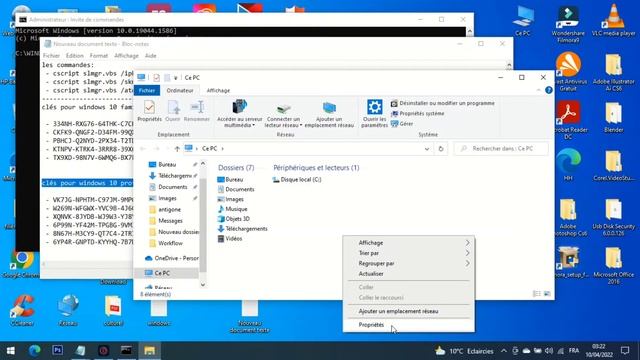Collapse the Dossiers (7) group header
The image size is (640, 360).
pyautogui.click(x=236, y=168)
